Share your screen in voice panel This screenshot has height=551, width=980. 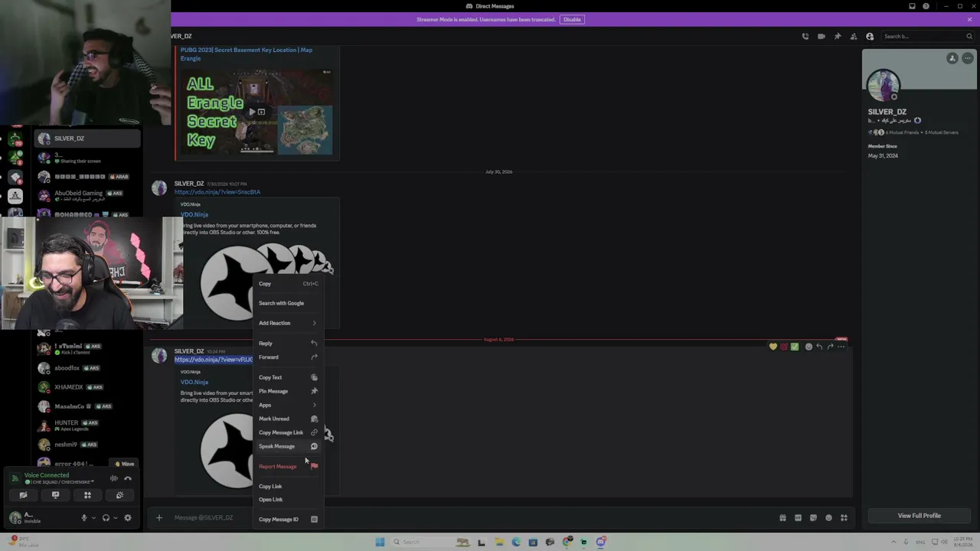click(55, 495)
